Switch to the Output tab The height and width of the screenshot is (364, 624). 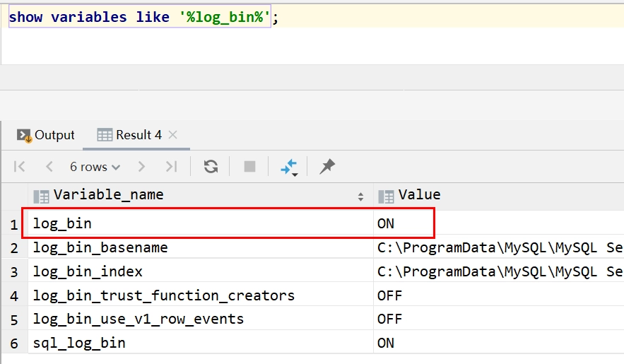(x=46, y=135)
